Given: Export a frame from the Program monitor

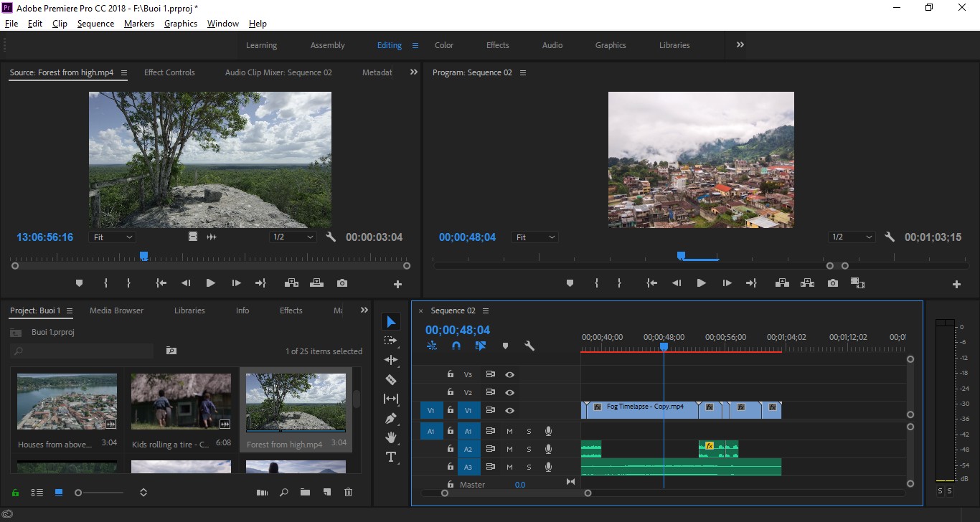Looking at the screenshot, I should click(x=832, y=283).
